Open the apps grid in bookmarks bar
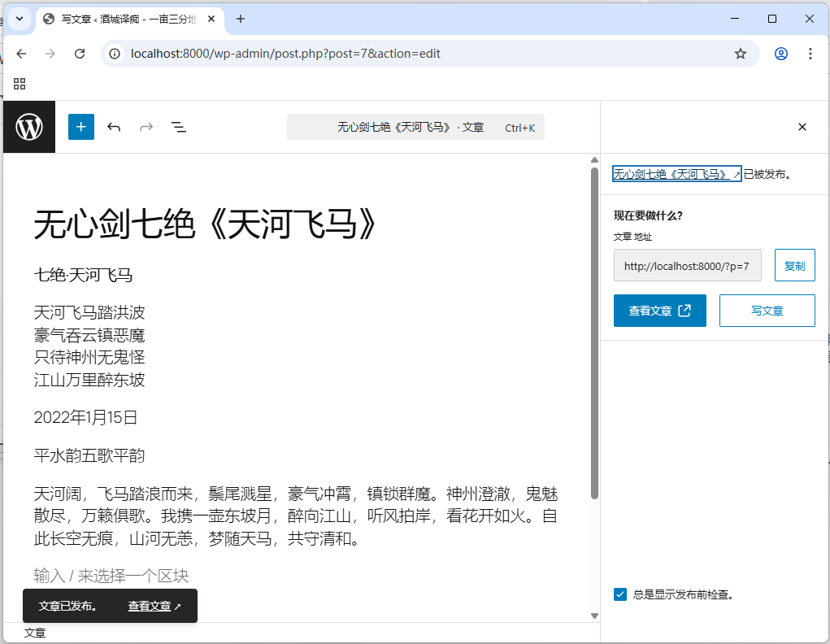 20,84
